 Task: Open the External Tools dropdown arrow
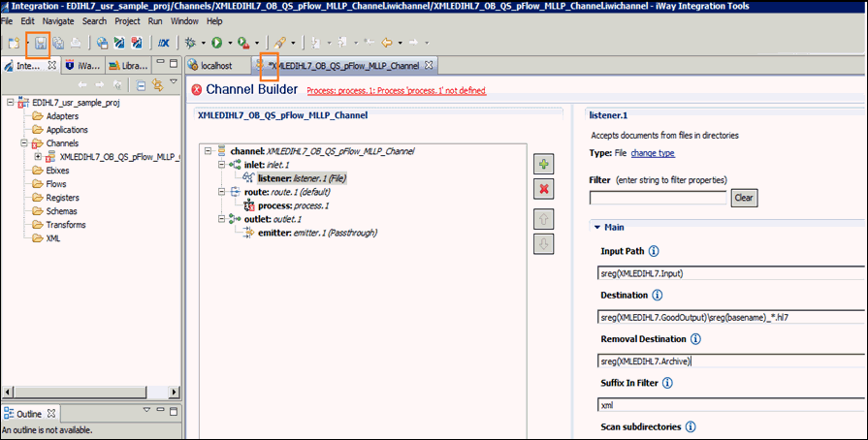click(256, 44)
